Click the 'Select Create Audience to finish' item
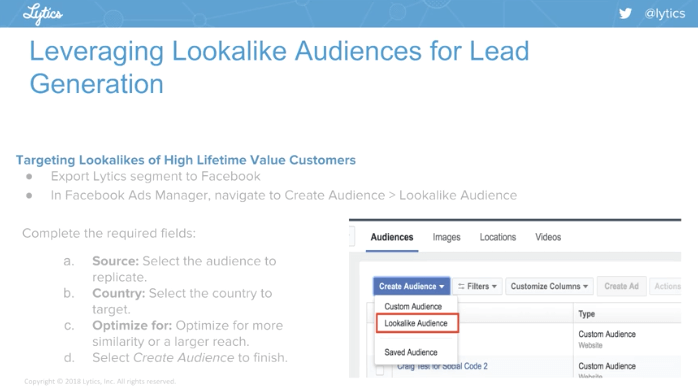This screenshot has width=698, height=392. (x=190, y=357)
